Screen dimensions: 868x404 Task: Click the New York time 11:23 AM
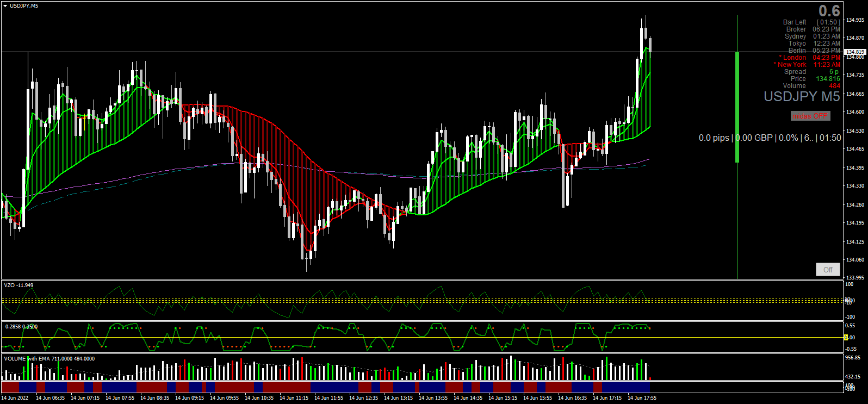(x=827, y=65)
